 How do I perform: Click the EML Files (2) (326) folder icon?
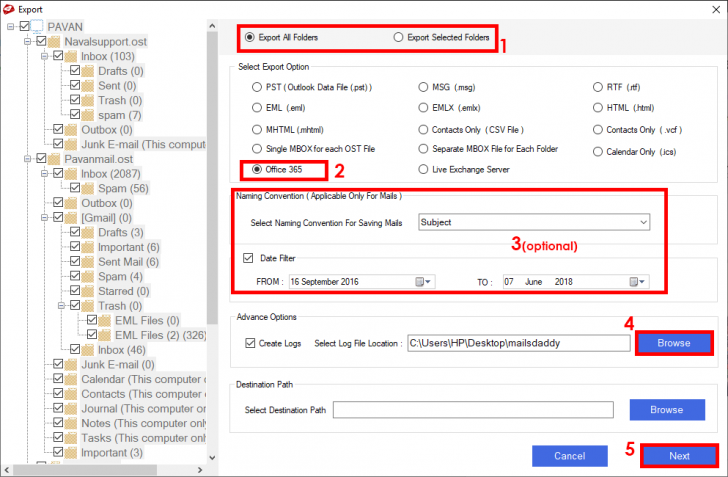[105, 335]
